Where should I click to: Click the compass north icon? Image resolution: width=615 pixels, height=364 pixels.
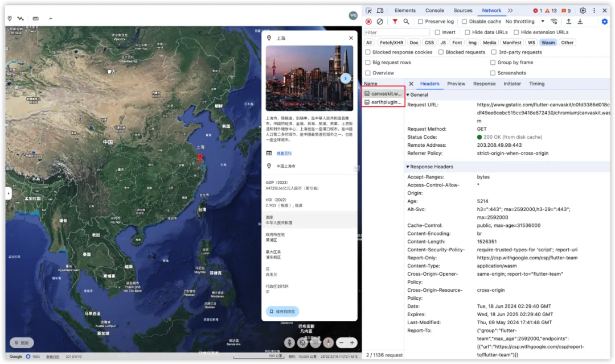tap(329, 342)
